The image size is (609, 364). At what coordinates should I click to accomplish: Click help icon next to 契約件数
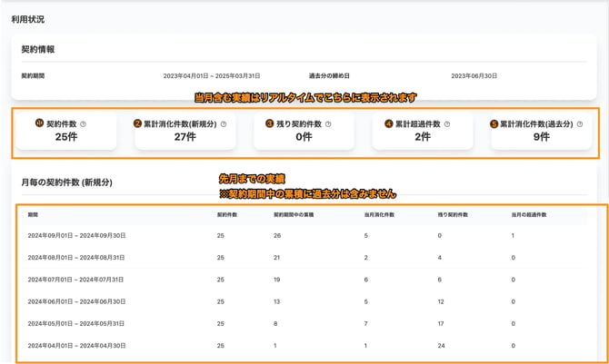point(83,124)
